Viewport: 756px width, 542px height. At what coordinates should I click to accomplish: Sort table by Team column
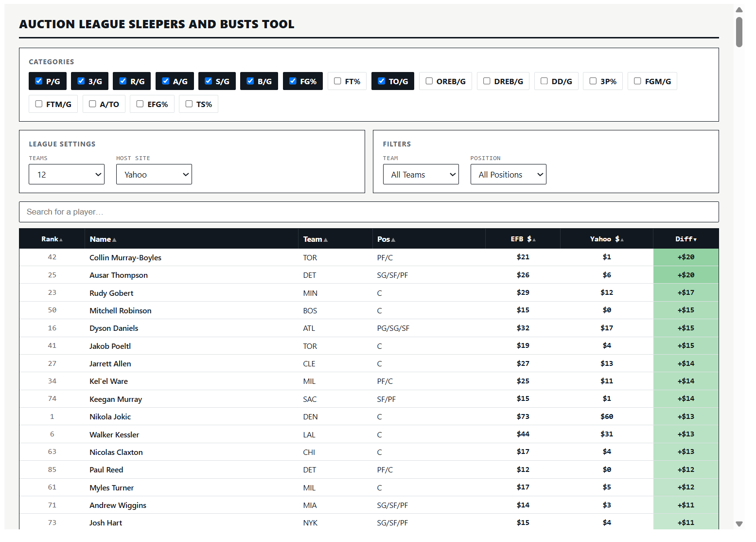(x=335, y=239)
